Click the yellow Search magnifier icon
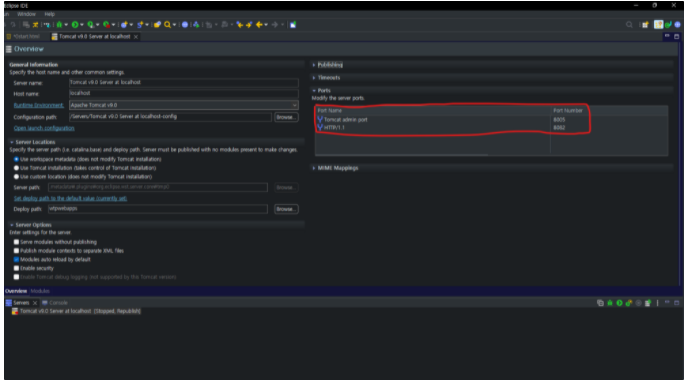 pos(168,25)
